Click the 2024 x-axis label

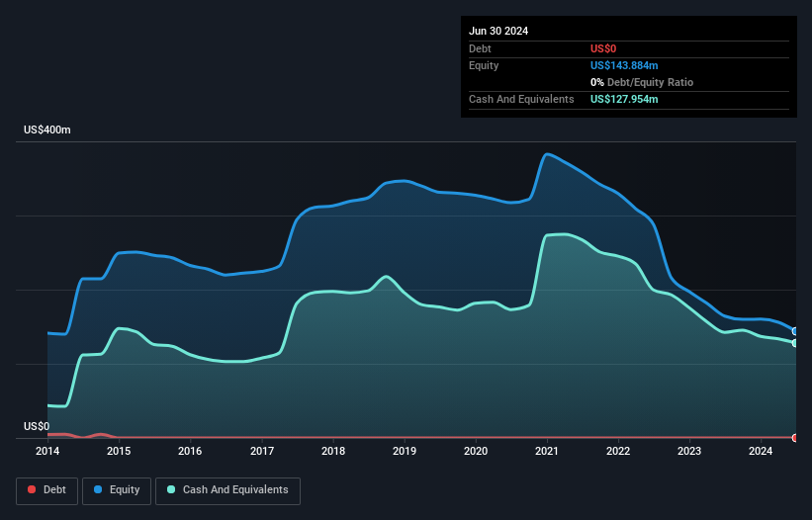[x=761, y=451]
